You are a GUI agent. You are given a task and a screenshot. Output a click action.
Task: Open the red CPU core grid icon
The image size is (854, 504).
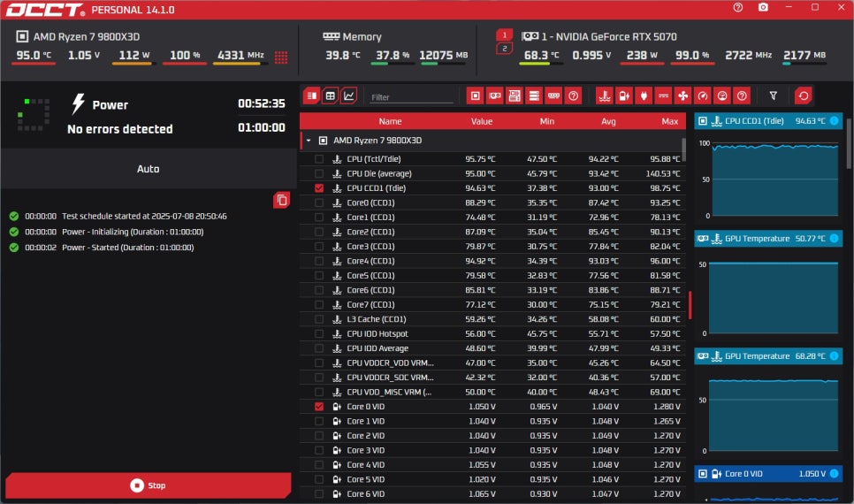tap(281, 57)
